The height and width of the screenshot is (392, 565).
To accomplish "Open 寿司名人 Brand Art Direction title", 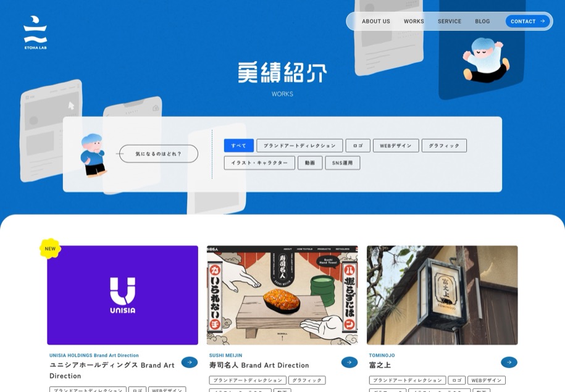I will tap(259, 365).
